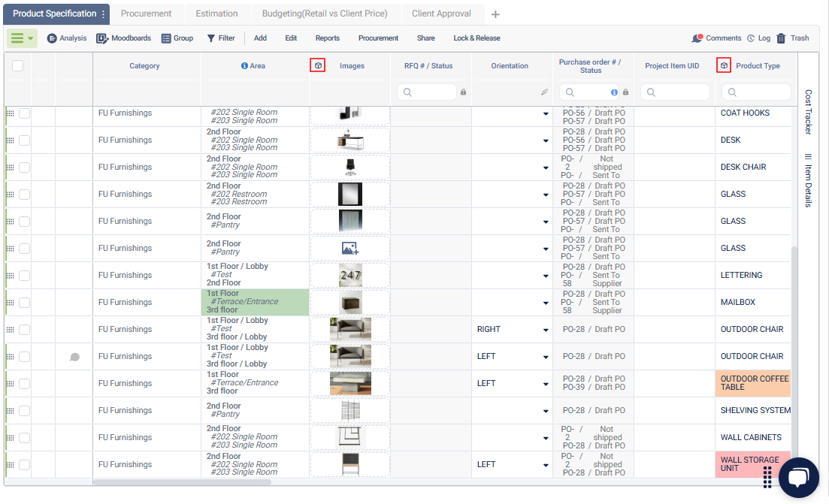Click the Reports button
Screen dimensions: 829x504
click(327, 38)
